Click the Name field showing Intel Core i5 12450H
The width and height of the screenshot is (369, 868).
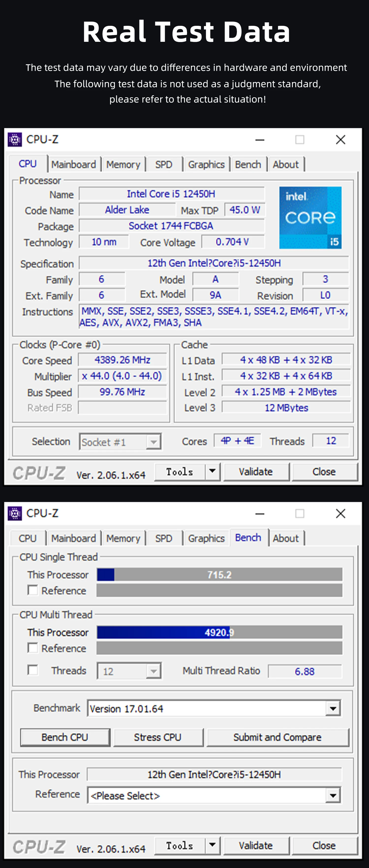click(172, 194)
